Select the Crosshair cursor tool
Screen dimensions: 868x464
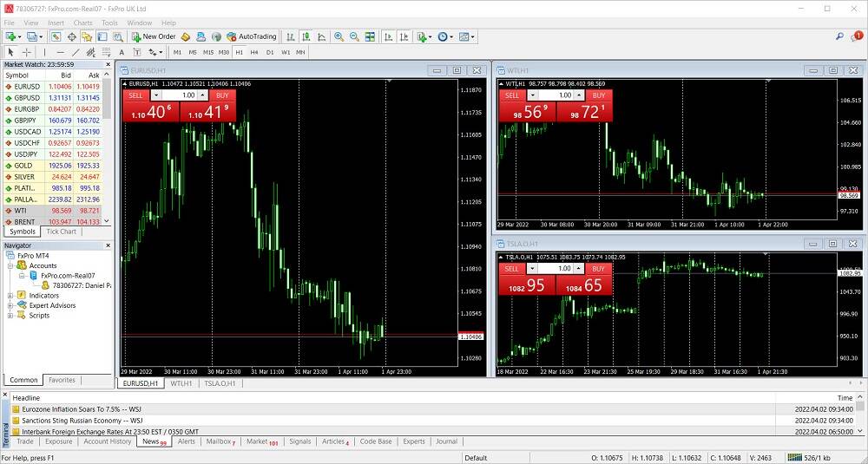[x=26, y=52]
